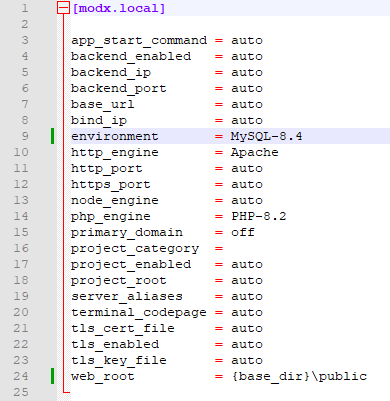This screenshot has height=401, width=390.
Task: Click the equals sign after project_category
Action: coord(219,249)
